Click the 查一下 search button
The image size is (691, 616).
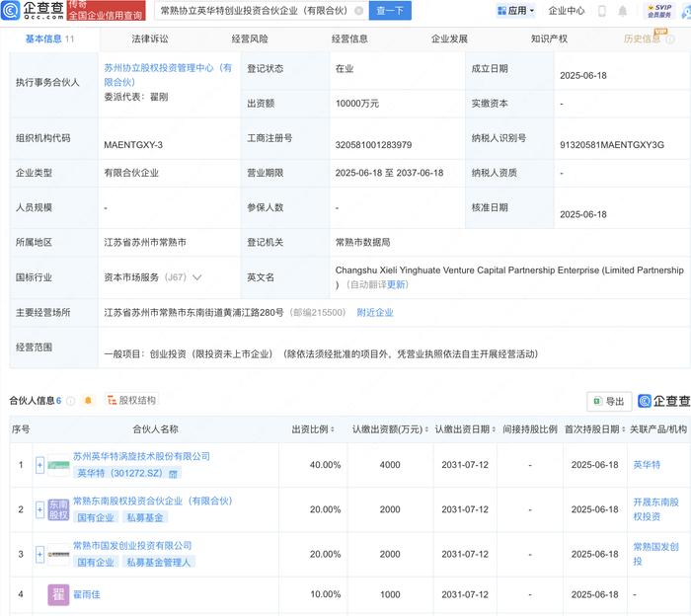[390, 11]
